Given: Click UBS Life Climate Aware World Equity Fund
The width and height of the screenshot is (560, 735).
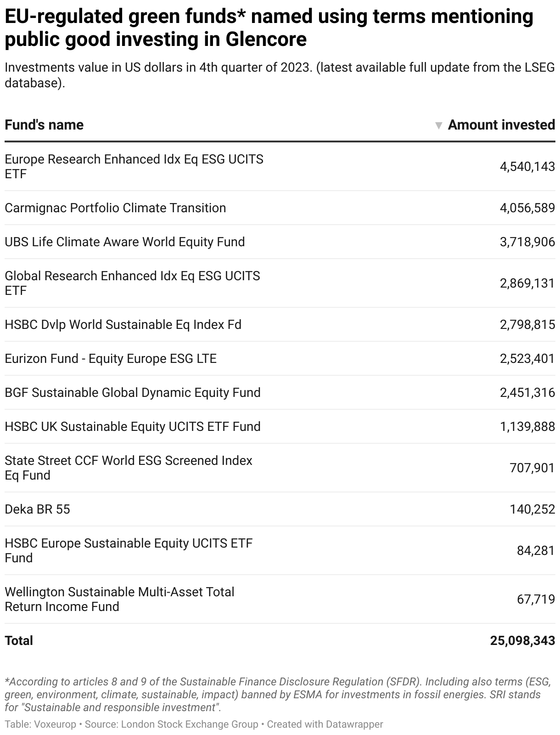Looking at the screenshot, I should click(125, 242).
